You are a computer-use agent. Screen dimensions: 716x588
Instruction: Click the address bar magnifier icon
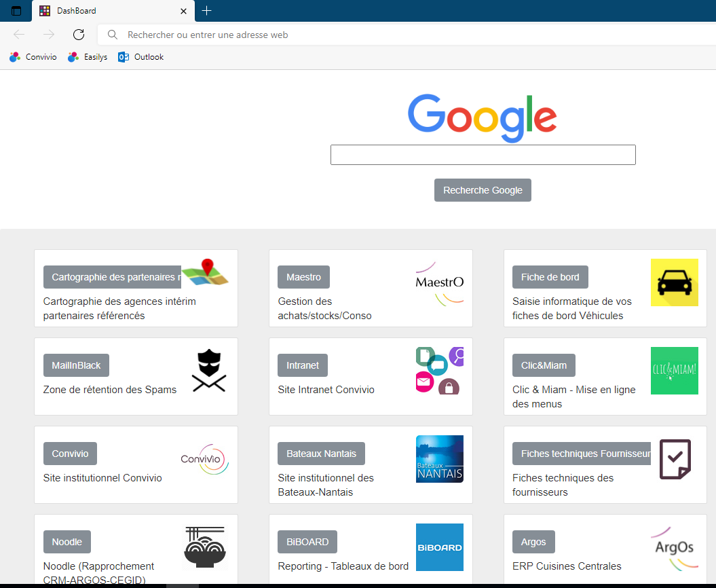113,35
